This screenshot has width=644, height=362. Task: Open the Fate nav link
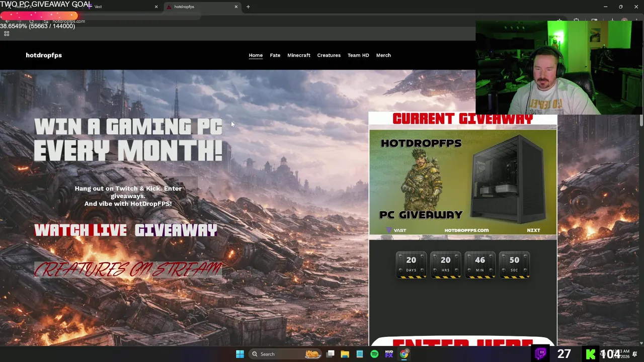275,55
